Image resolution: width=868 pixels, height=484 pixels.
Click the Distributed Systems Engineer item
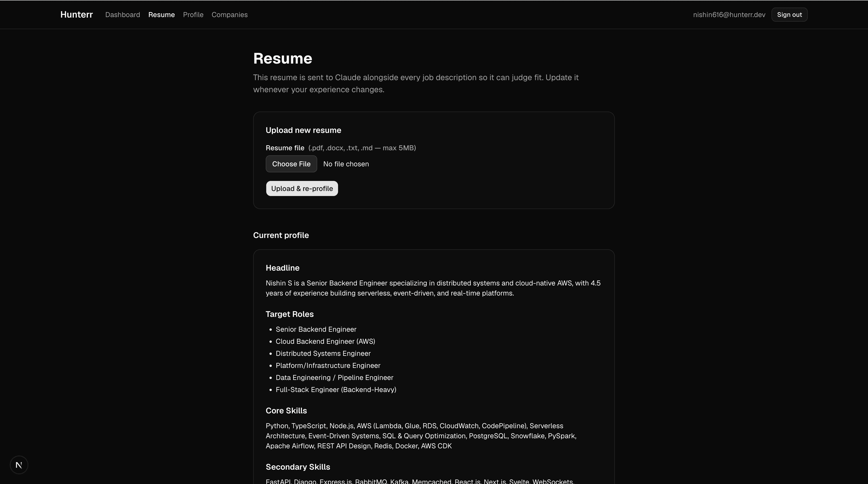coord(323,354)
